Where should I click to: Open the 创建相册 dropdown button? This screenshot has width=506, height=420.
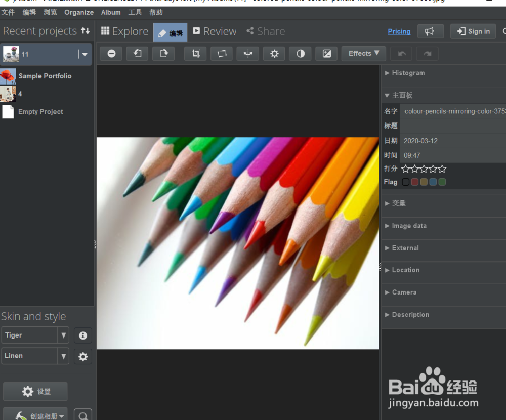(x=35, y=414)
